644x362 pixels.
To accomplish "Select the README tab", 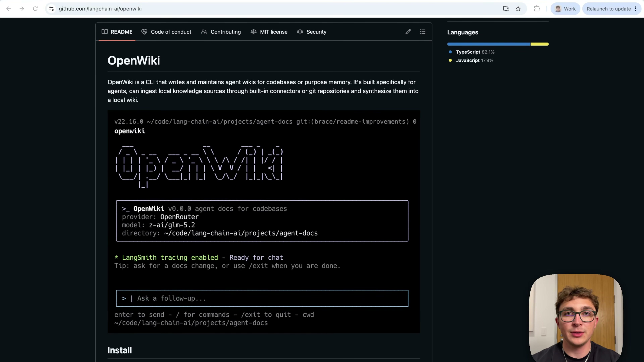I will point(117,32).
